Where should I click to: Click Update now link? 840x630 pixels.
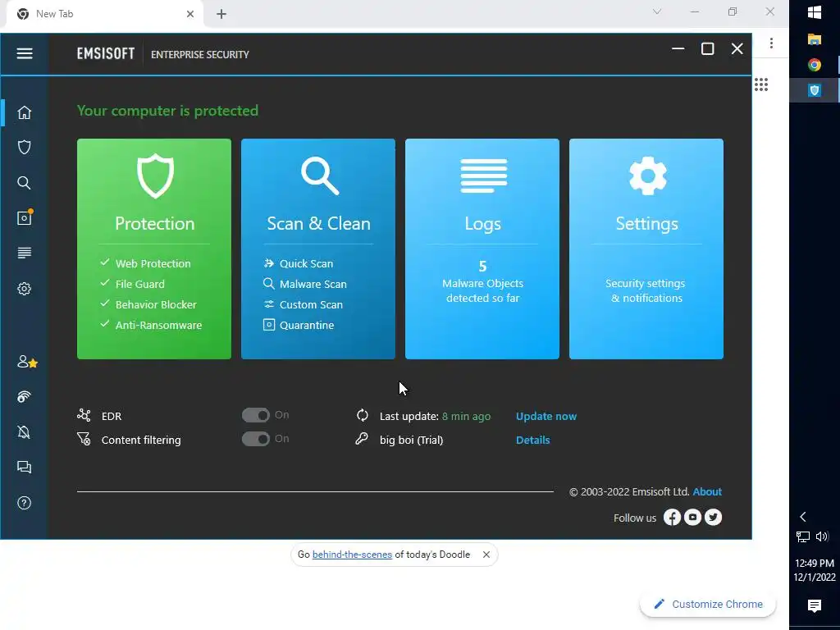(x=546, y=416)
